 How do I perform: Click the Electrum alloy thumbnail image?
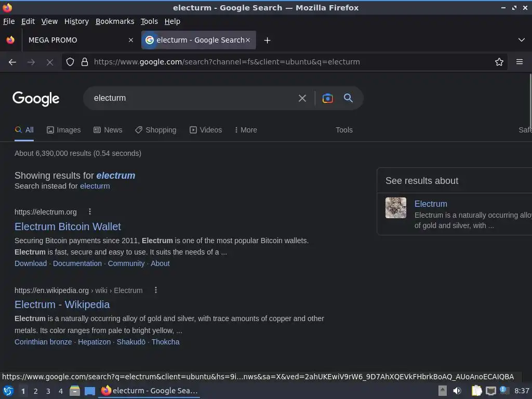click(395, 208)
